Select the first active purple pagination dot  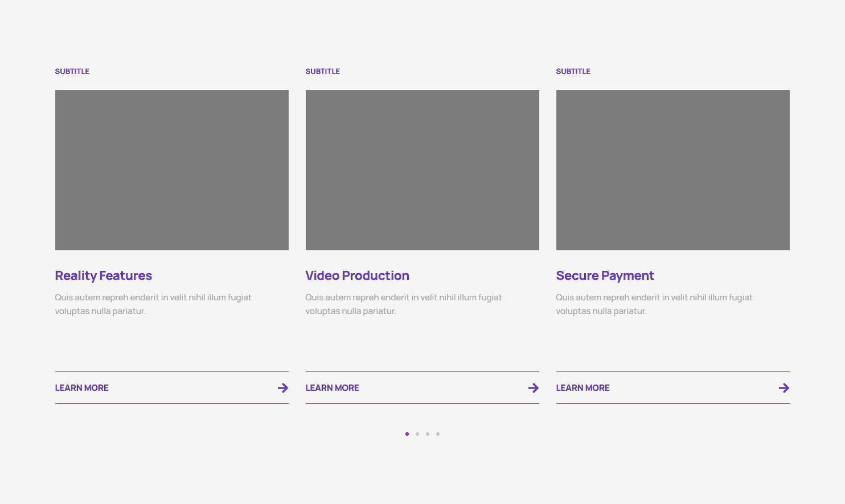[407, 434]
